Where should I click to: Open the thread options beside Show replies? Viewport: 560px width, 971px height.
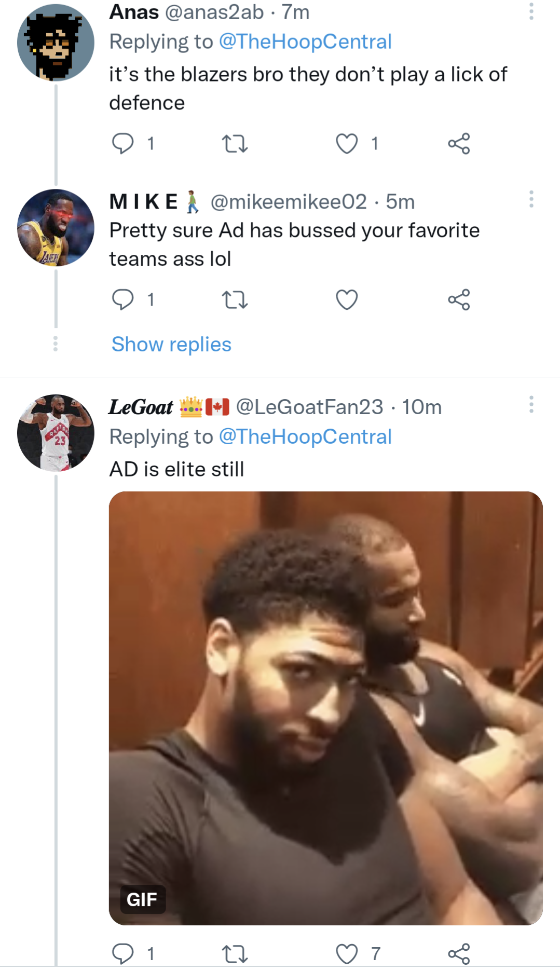(x=55, y=344)
